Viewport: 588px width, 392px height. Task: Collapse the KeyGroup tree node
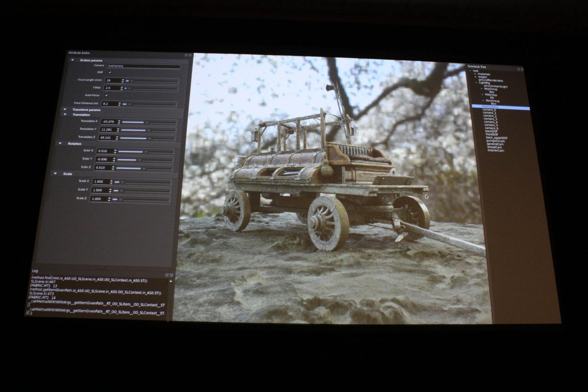481,89
